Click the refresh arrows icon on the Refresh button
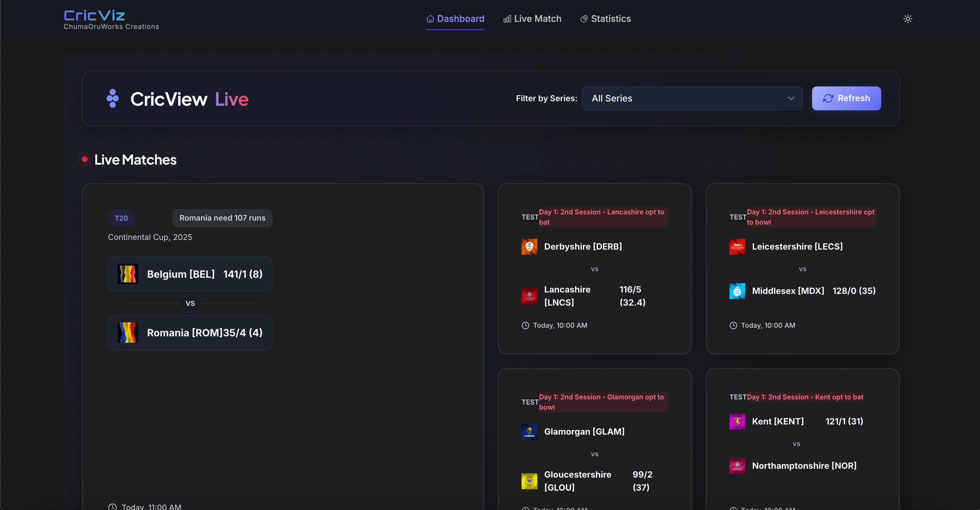 pyautogui.click(x=828, y=98)
